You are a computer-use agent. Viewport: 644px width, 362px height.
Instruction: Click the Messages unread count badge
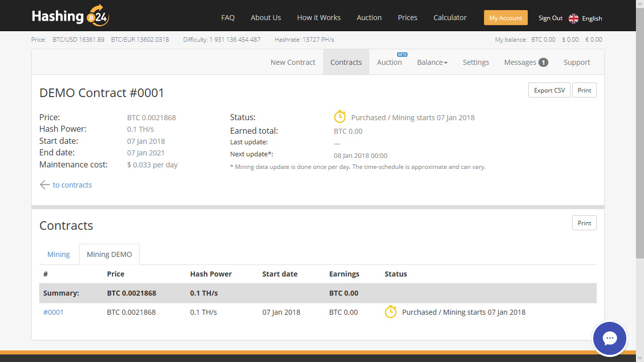(x=543, y=62)
